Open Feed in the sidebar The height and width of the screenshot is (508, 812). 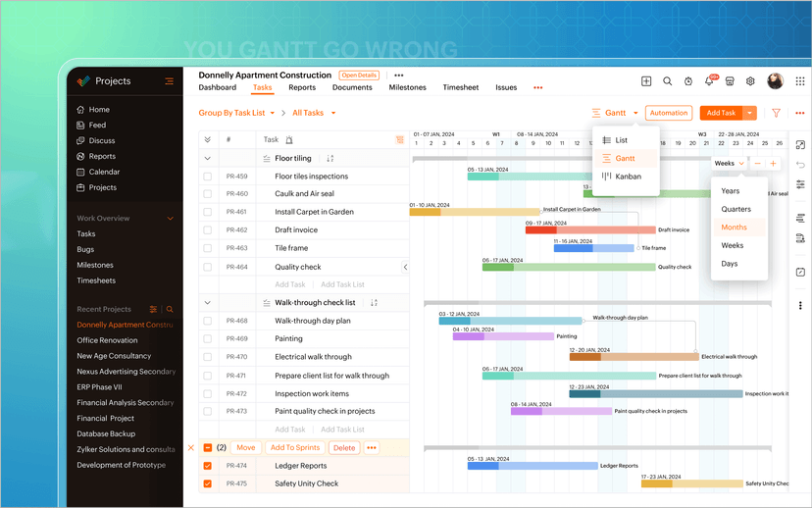[91, 125]
